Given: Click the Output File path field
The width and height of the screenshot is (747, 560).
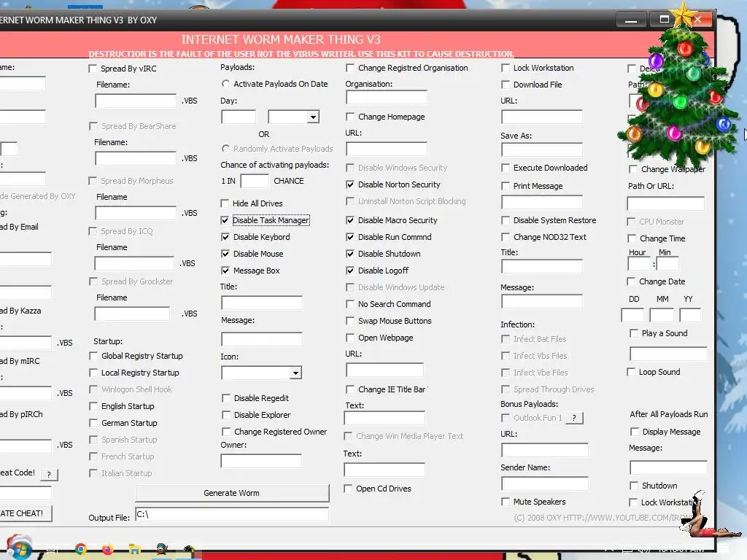Looking at the screenshot, I should pos(232,514).
